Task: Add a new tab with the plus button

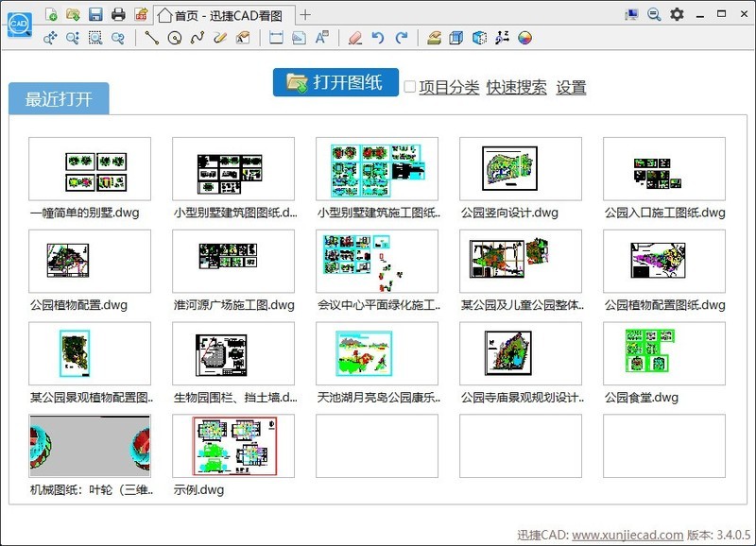Action: [304, 15]
